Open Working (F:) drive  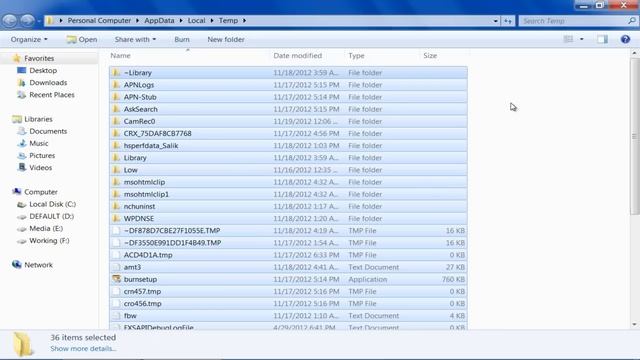[49, 241]
